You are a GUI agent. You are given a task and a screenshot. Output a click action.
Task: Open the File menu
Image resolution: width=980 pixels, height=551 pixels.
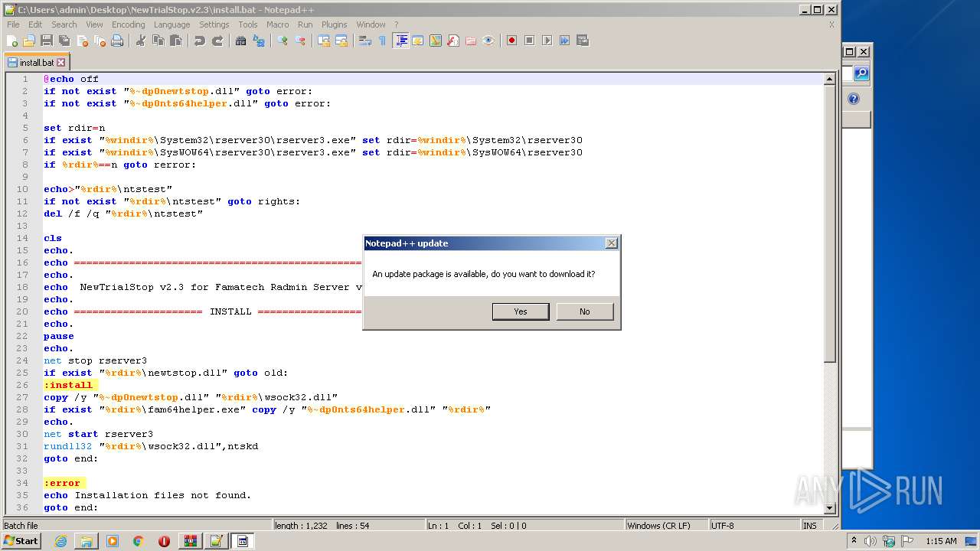[13, 24]
